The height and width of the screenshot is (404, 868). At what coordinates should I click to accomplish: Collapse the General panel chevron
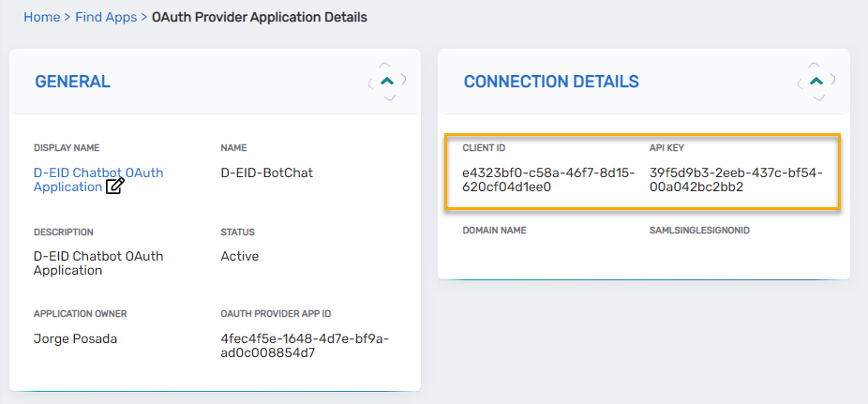387,82
